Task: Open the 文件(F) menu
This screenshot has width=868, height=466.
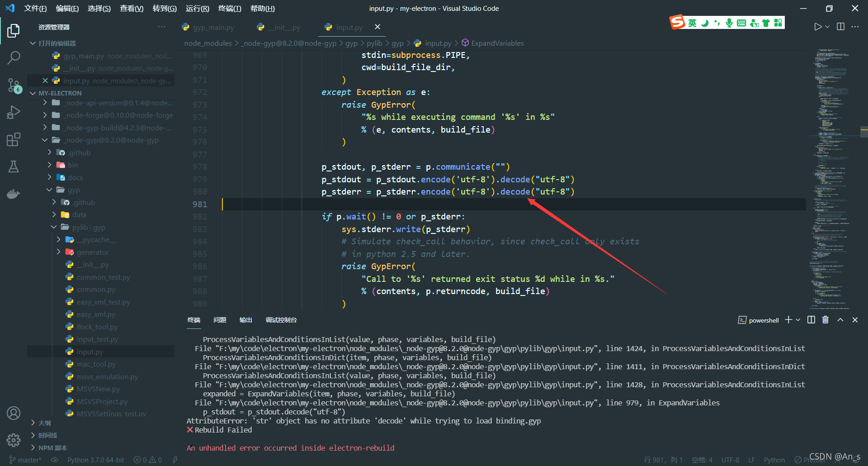Action: click(x=35, y=8)
